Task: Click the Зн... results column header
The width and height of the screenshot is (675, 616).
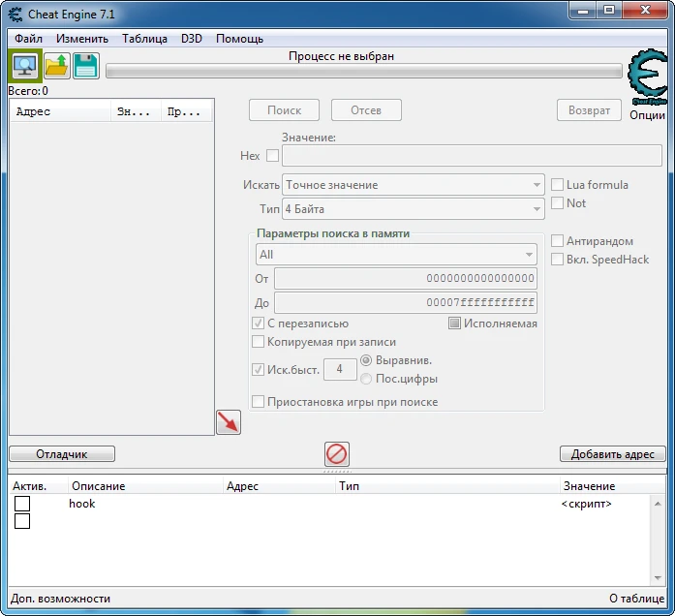Action: point(136,112)
